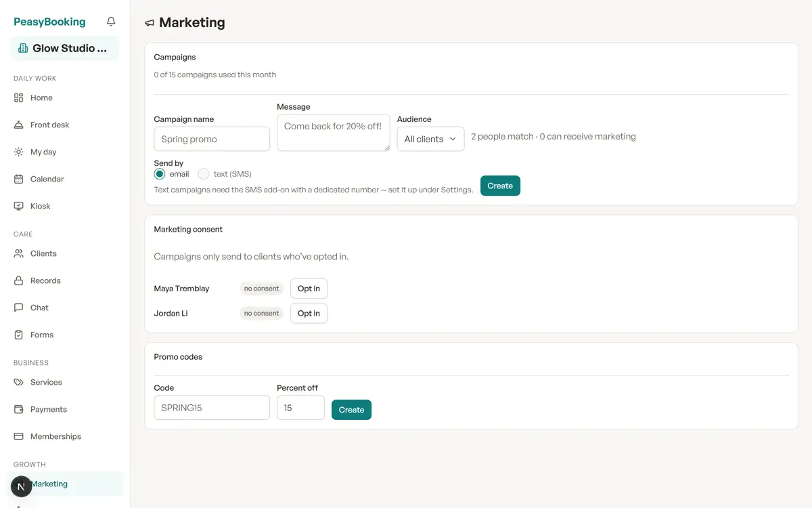
Task: Click the round N badge icon
Action: (x=22, y=486)
